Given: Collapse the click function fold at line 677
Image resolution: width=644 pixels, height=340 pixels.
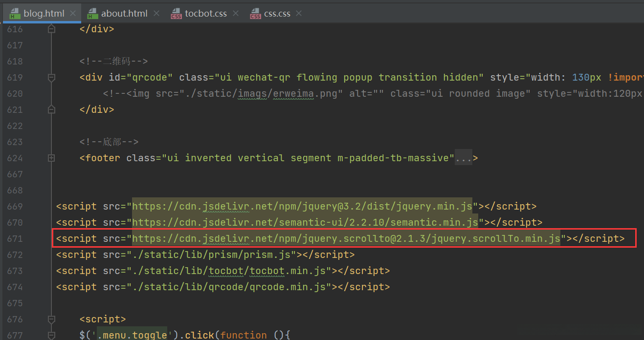Looking at the screenshot, I should click(51, 335).
